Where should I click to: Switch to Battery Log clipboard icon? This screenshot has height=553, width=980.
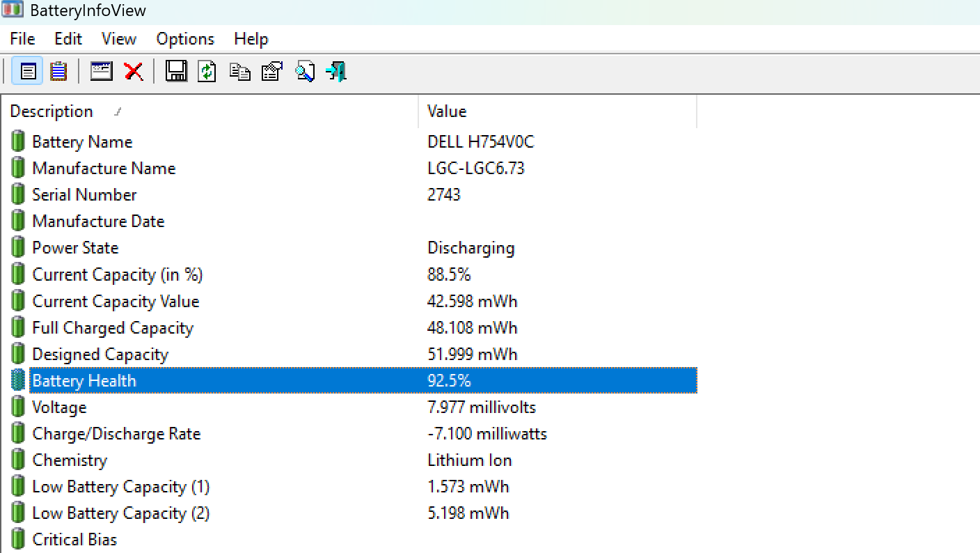click(x=58, y=71)
